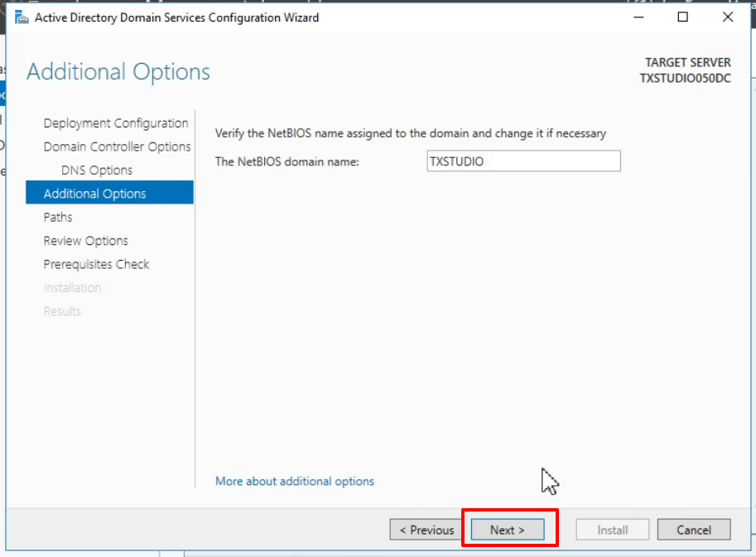Open More about additional options link
Screen dimensions: 756x557
coord(295,481)
